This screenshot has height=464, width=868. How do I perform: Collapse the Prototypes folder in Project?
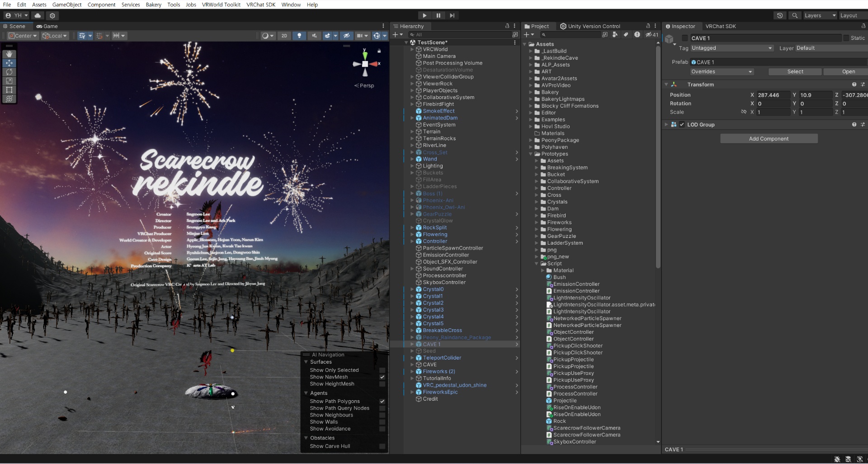[531, 154]
